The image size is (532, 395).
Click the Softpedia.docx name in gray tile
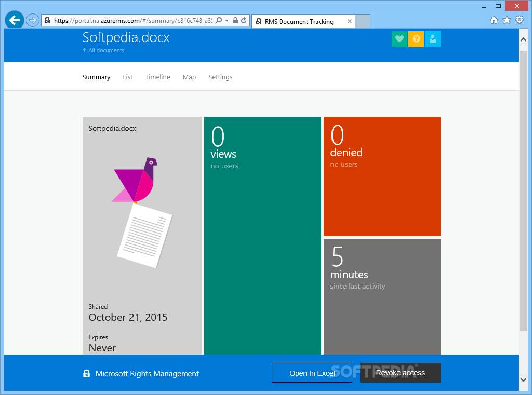coord(112,129)
